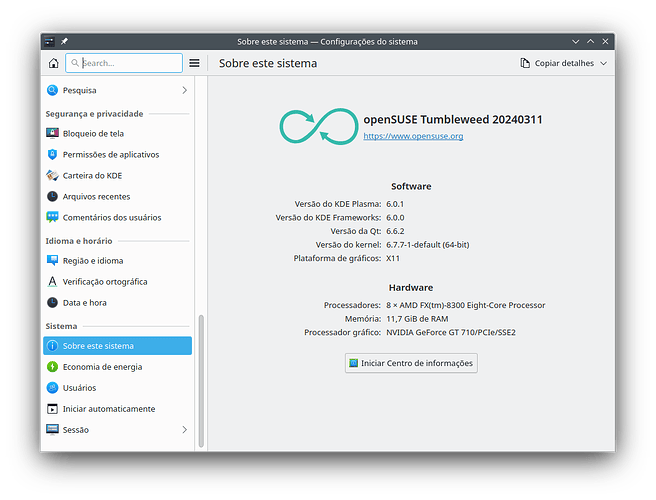Viewport: 656px width, 500px height.
Task: Click the Carteira do KDE wallet icon
Action: tap(53, 175)
